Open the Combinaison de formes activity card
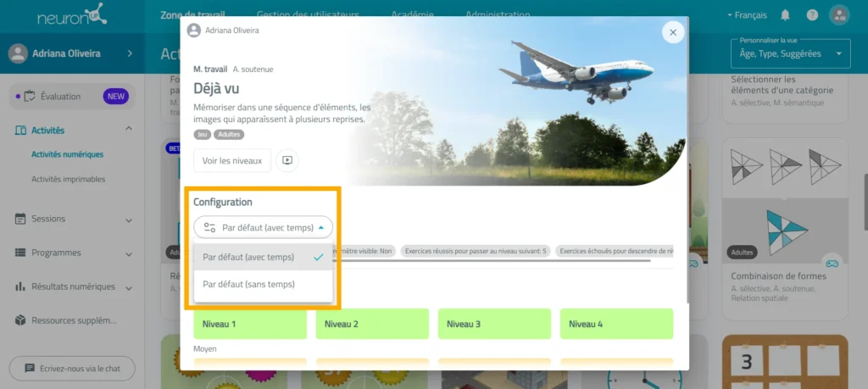Viewport: 868px width, 389px height. click(x=785, y=230)
